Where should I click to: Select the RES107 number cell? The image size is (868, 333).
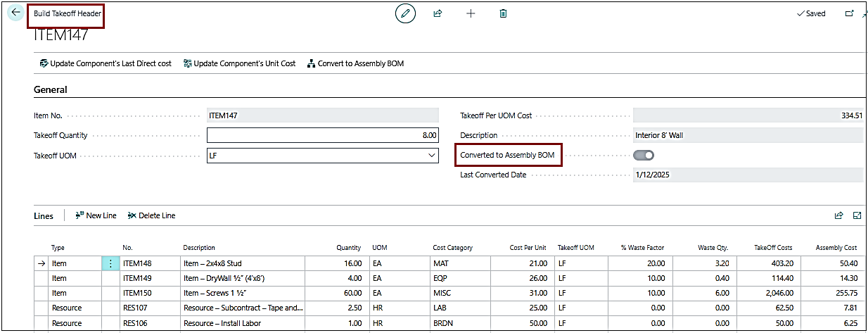(x=149, y=308)
